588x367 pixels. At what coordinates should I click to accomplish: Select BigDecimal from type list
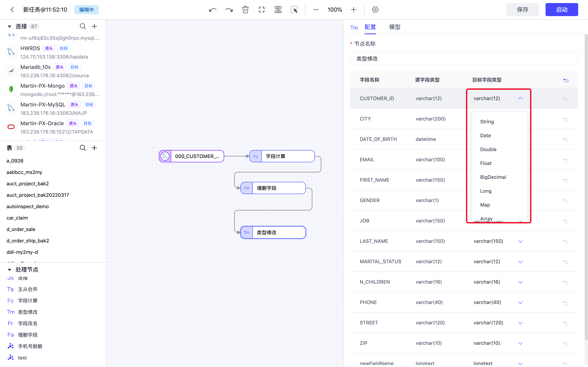[x=493, y=177]
